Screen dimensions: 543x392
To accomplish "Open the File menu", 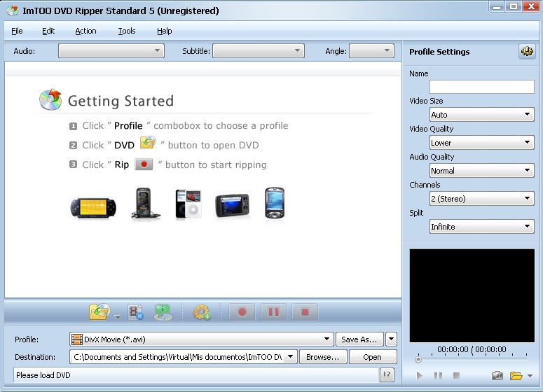I will 17,31.
